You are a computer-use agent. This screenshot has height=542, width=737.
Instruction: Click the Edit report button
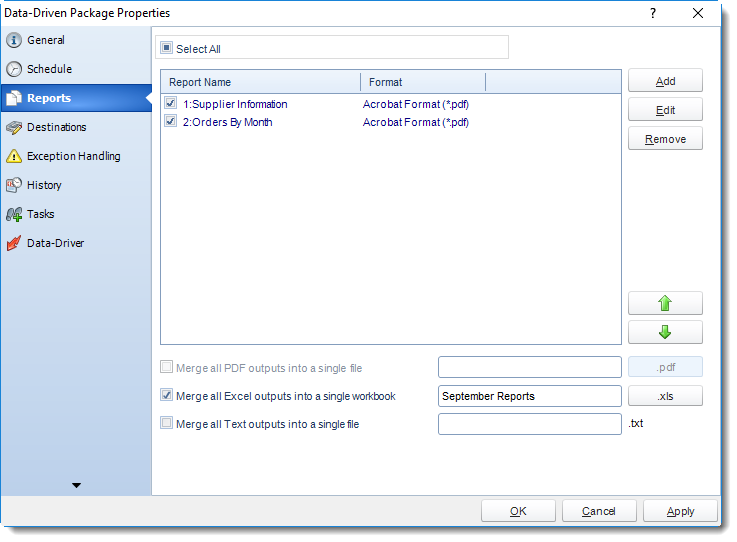pos(665,110)
